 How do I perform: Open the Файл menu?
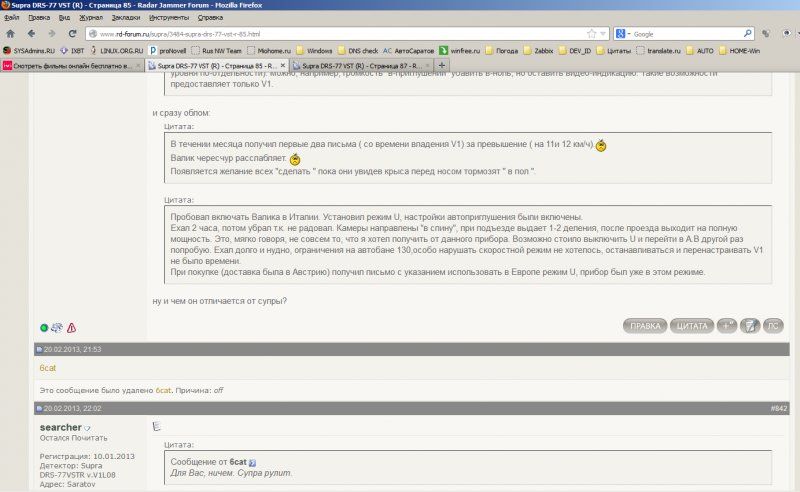[11, 18]
